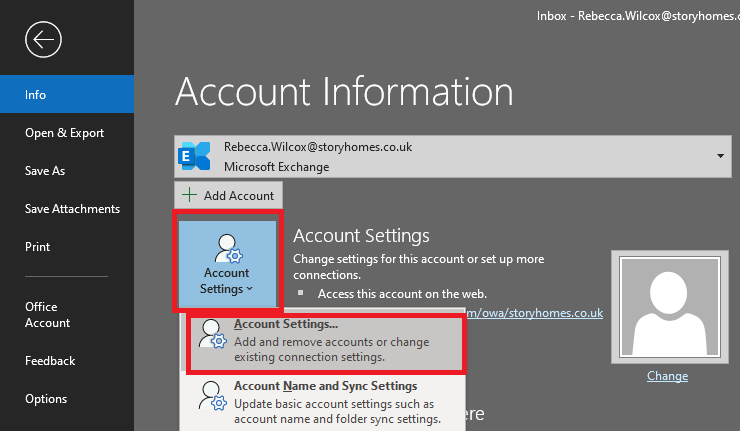Choose Save As in the sidebar
740x431 pixels.
click(x=67, y=171)
